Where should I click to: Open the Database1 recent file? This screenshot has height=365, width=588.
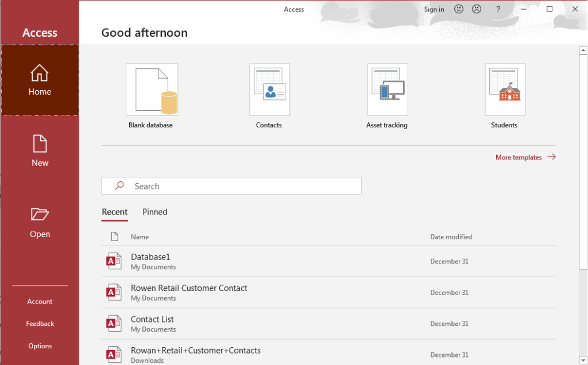151,257
